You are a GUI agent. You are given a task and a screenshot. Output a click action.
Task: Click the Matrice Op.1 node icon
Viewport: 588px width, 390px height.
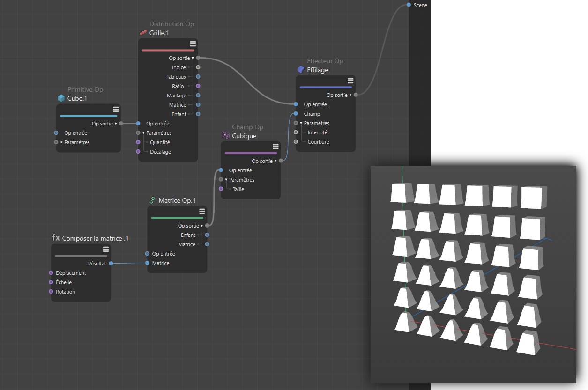pos(152,200)
